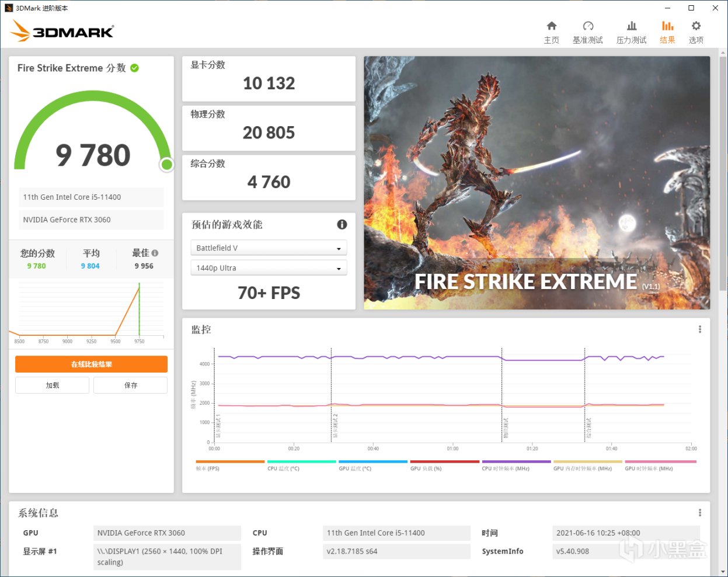Open the 1440p Ultra resolution dropdown
This screenshot has height=577, width=728.
pyautogui.click(x=269, y=267)
